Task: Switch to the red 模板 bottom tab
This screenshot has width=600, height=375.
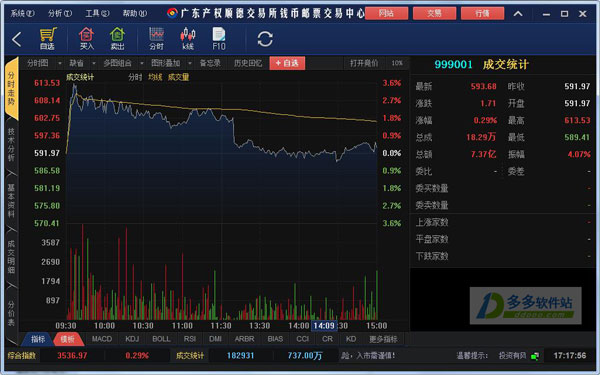Action: pos(68,339)
